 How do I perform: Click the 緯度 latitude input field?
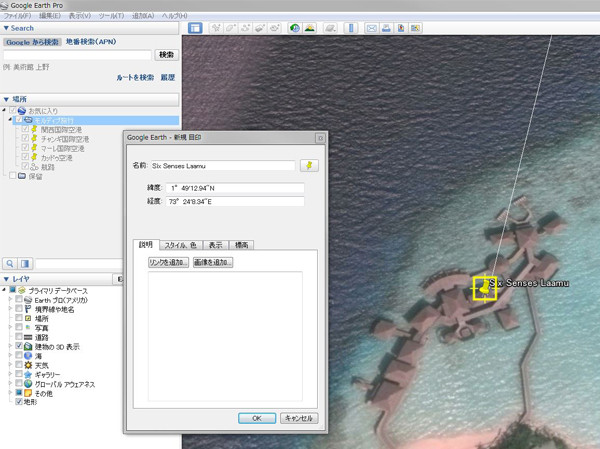235,188
